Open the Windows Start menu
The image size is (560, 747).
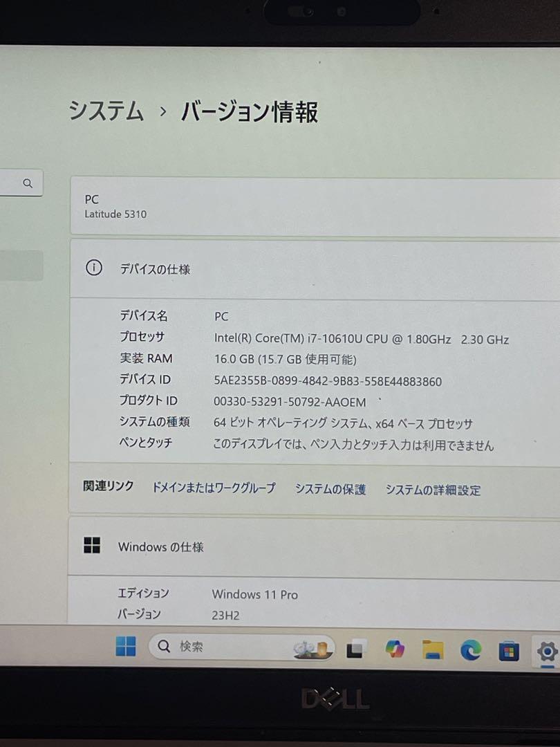126,646
